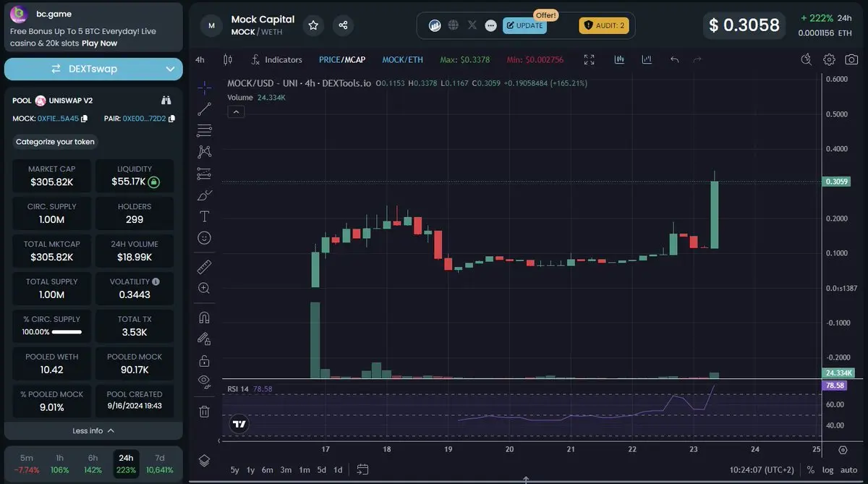This screenshot has height=484, width=868.
Task: Select the ruler measure tool
Action: (204, 267)
